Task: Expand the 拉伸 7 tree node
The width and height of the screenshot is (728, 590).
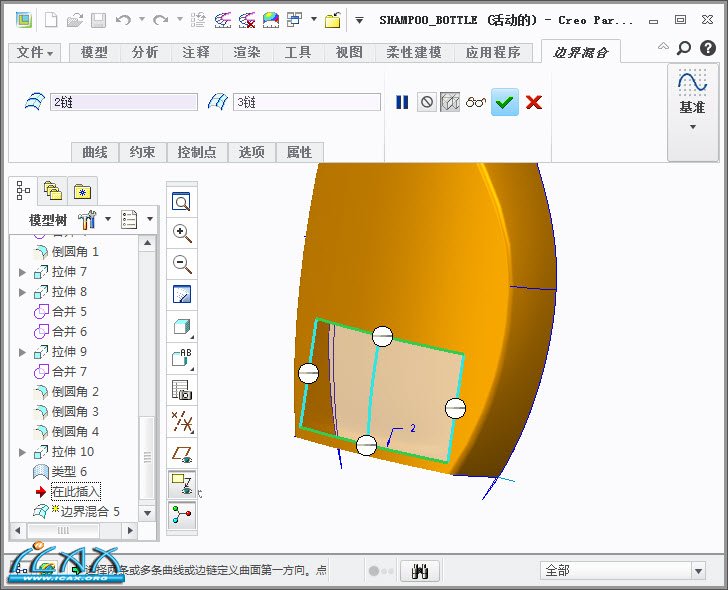Action: coord(23,272)
